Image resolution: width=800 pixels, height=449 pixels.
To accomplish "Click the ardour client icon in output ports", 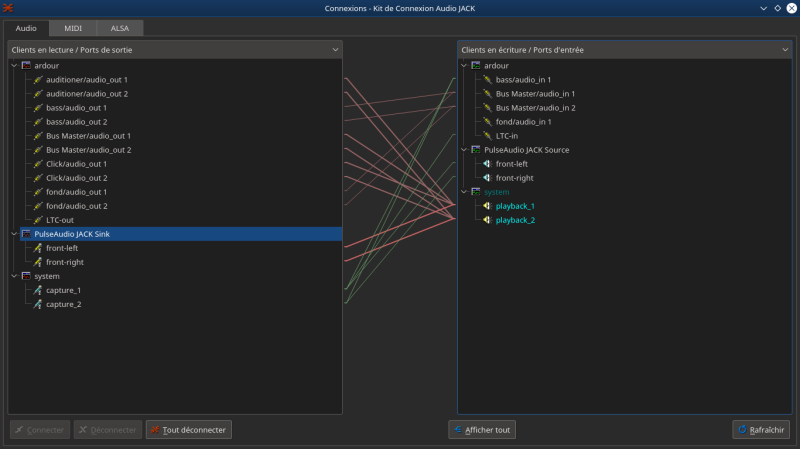I will [x=26, y=65].
